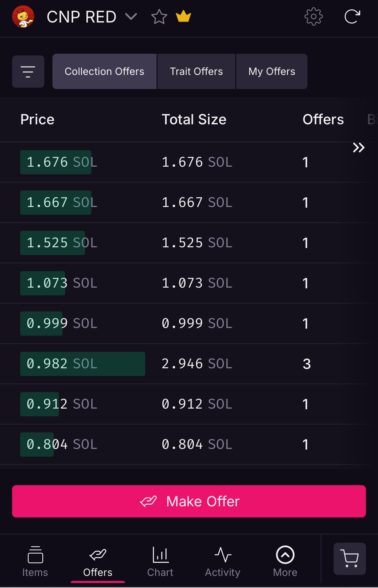
Task: Switch to Trait Offers tab
Action: pos(196,72)
